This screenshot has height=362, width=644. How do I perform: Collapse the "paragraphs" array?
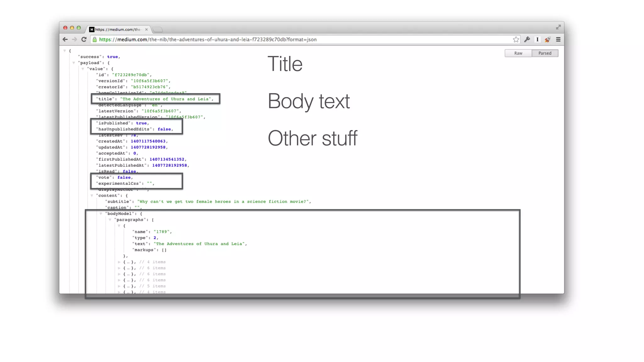(x=110, y=220)
